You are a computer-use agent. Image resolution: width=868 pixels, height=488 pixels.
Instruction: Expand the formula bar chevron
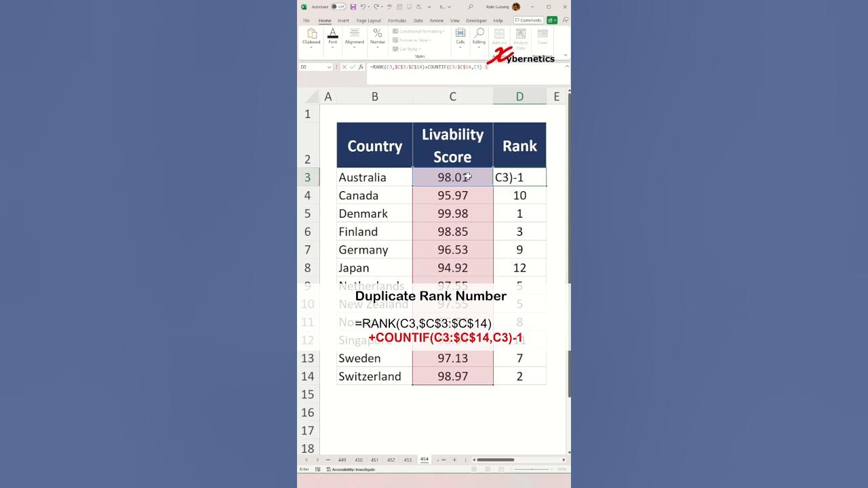(567, 66)
